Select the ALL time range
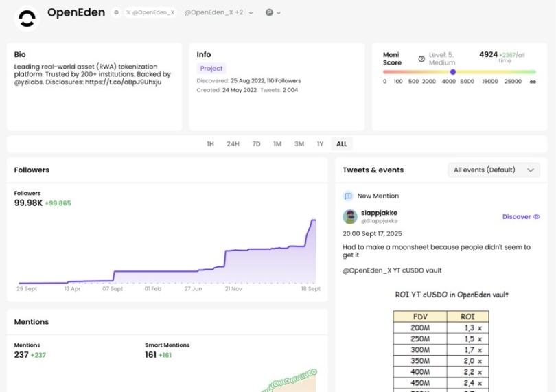 point(341,144)
